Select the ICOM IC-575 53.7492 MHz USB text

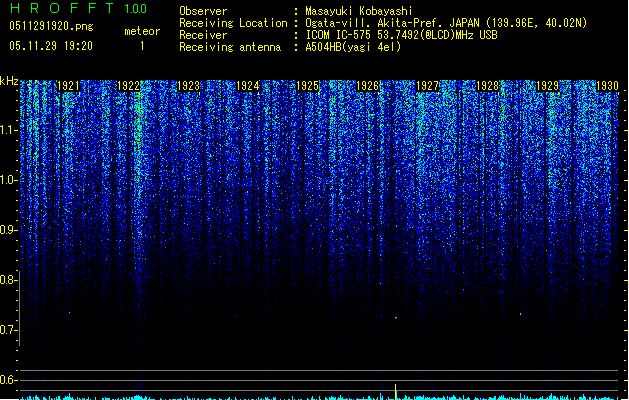402,35
